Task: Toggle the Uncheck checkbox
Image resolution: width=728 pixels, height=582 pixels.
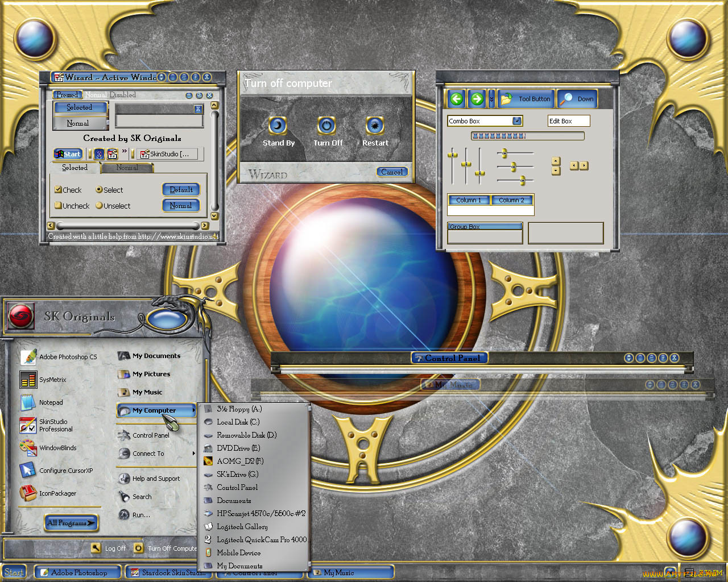Action: [57, 205]
